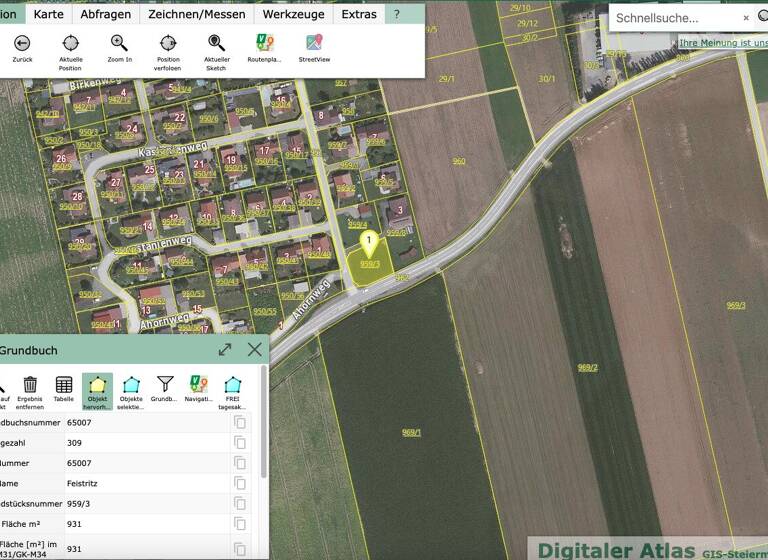The width and height of the screenshot is (768, 560).
Task: Open the Werkzeuge tab
Action: 293,14
